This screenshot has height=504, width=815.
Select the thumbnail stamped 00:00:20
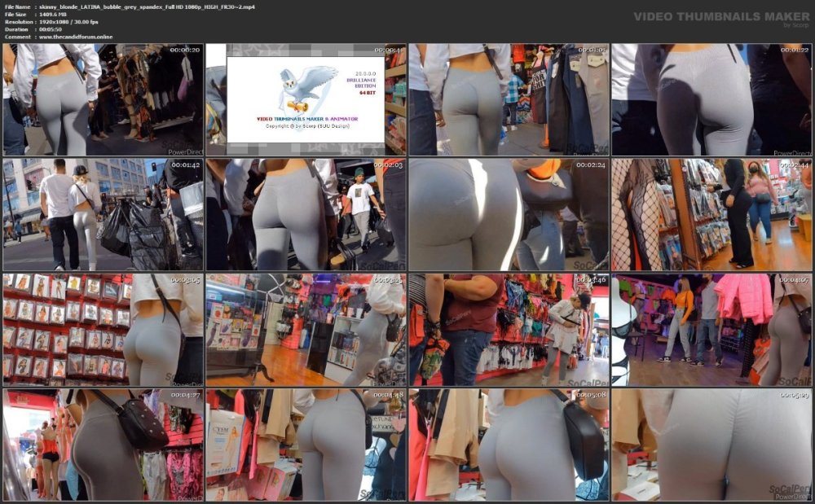click(103, 99)
